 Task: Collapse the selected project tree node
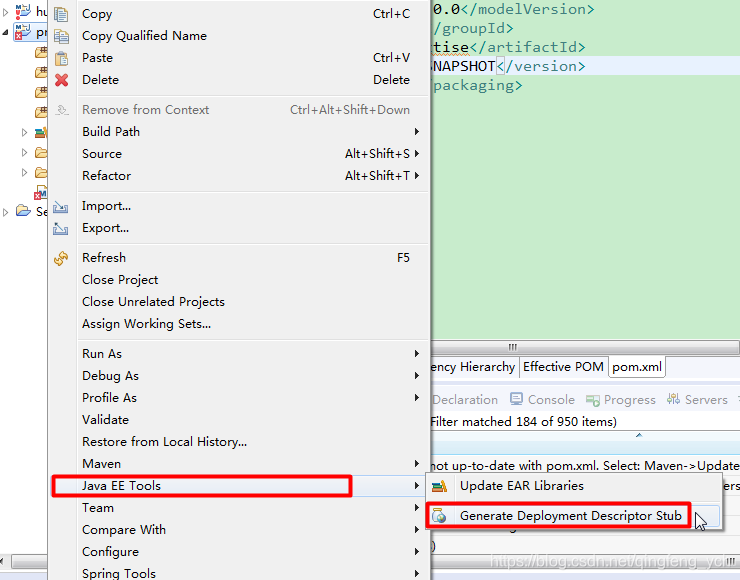tap(5, 33)
